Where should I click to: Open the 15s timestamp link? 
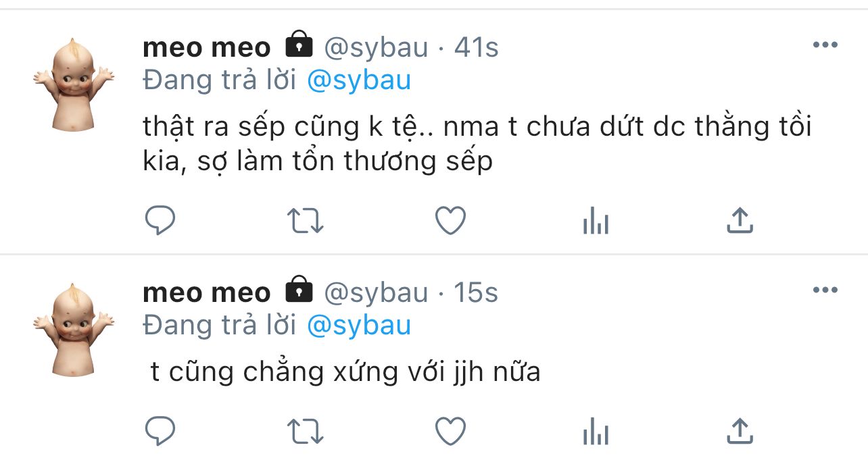coord(476,292)
